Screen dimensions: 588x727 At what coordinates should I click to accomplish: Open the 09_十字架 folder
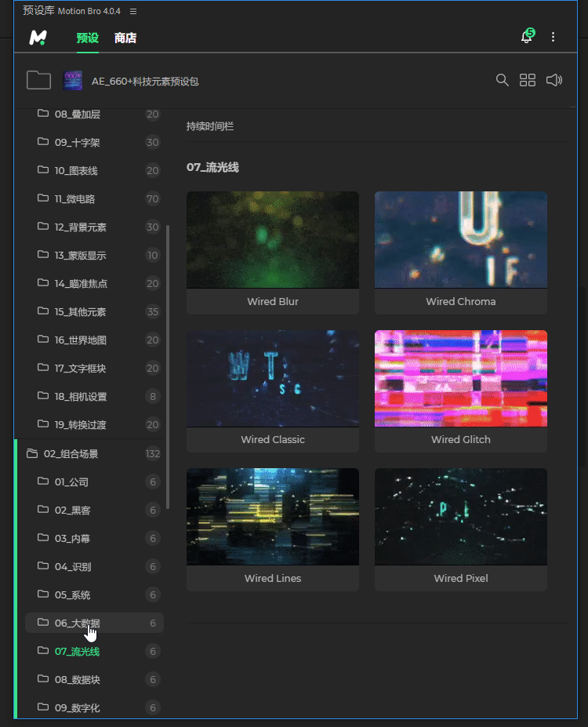pyautogui.click(x=95, y=142)
